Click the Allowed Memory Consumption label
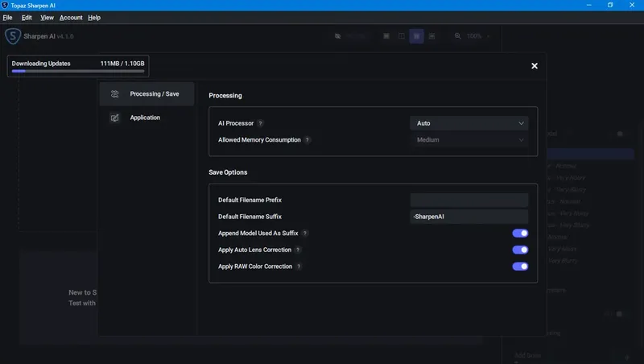 (259, 140)
